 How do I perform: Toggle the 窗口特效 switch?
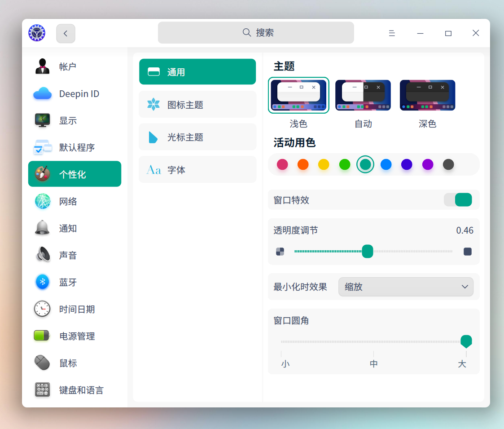point(458,200)
